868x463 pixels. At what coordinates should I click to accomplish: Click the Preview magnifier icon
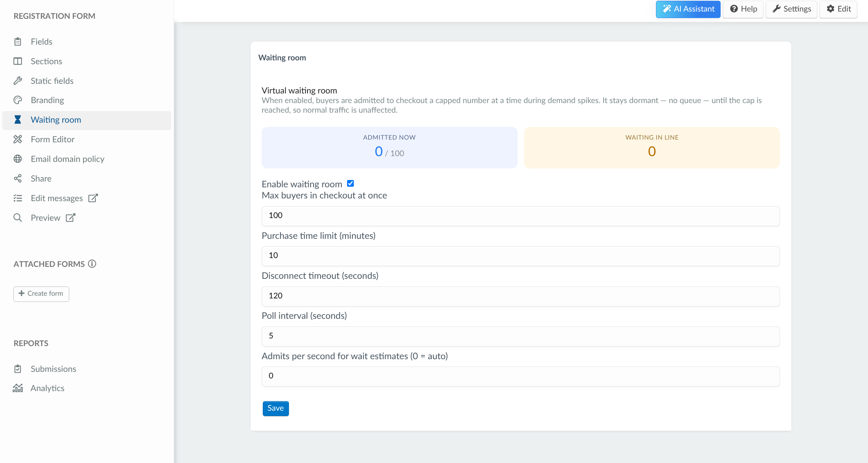click(x=18, y=218)
